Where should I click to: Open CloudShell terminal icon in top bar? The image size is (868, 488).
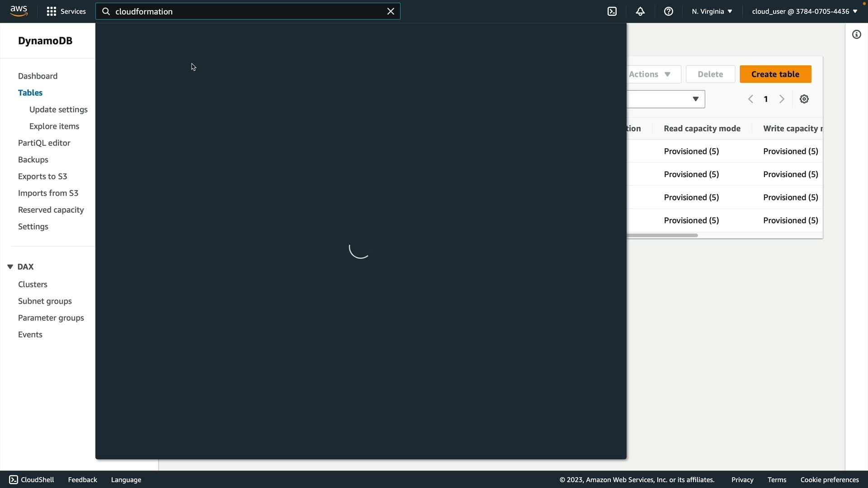point(612,11)
